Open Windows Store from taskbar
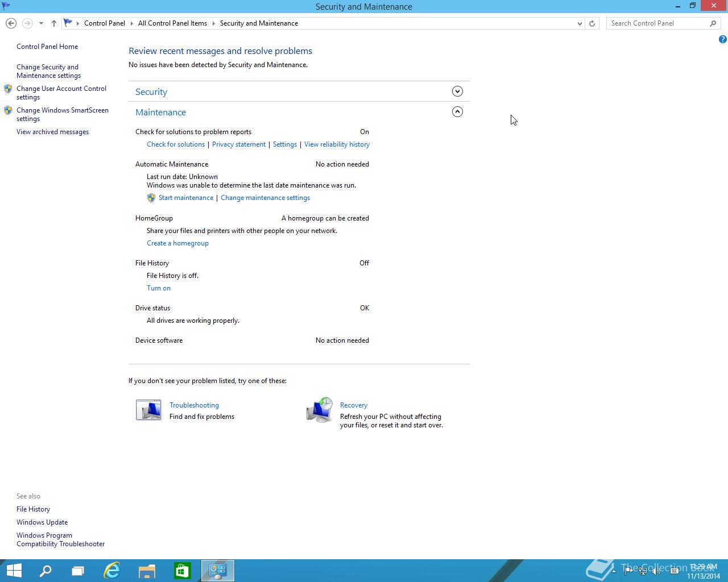 (182, 571)
